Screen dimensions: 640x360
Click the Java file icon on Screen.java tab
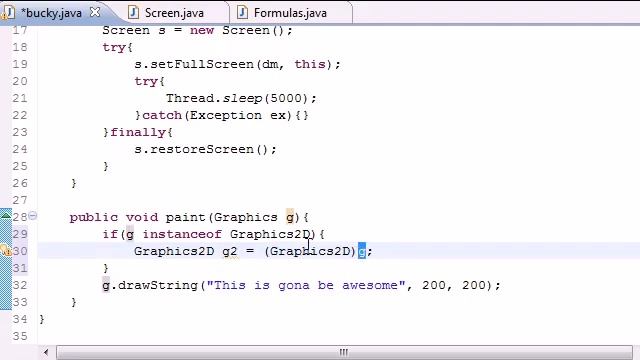click(x=133, y=13)
